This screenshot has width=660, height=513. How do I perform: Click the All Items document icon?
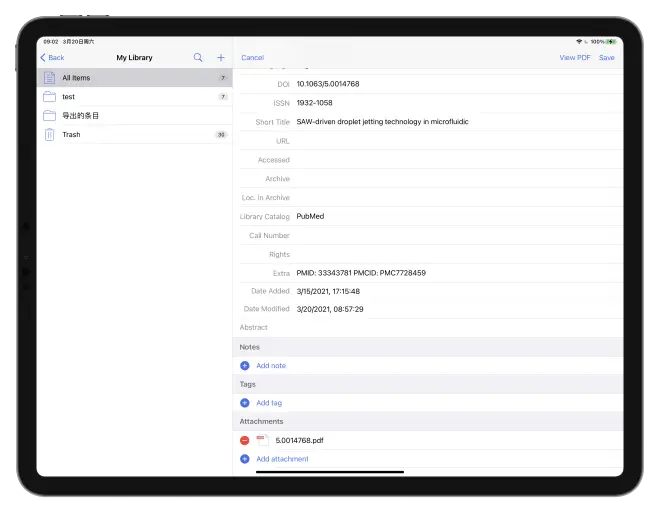[50, 78]
